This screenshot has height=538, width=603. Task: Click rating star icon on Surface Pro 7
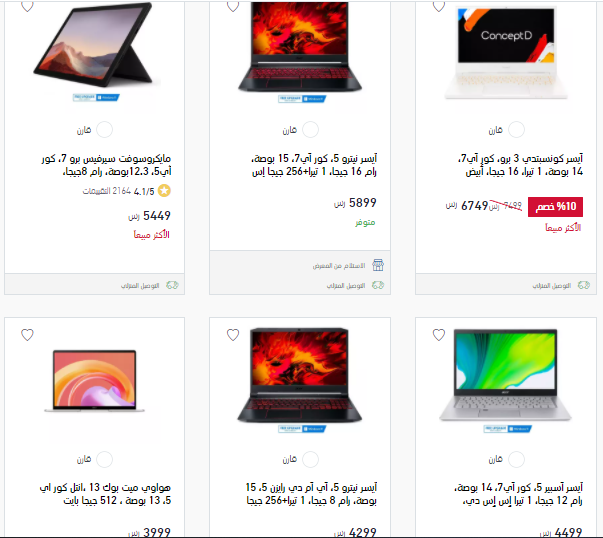click(x=164, y=191)
